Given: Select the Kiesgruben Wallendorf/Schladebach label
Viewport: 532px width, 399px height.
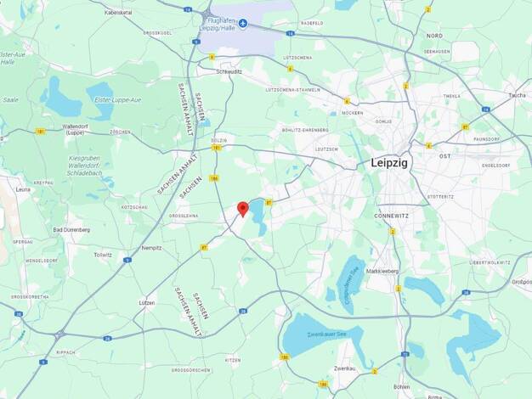Looking at the screenshot, I should [x=84, y=166].
